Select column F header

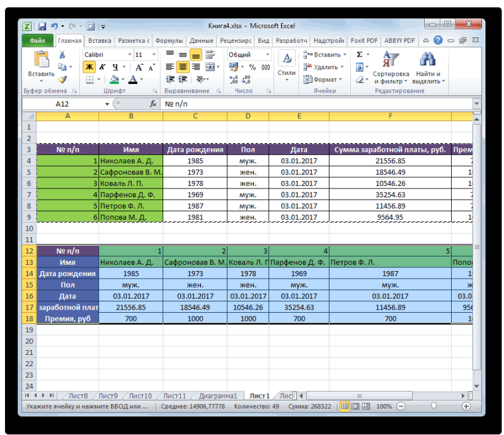point(390,116)
